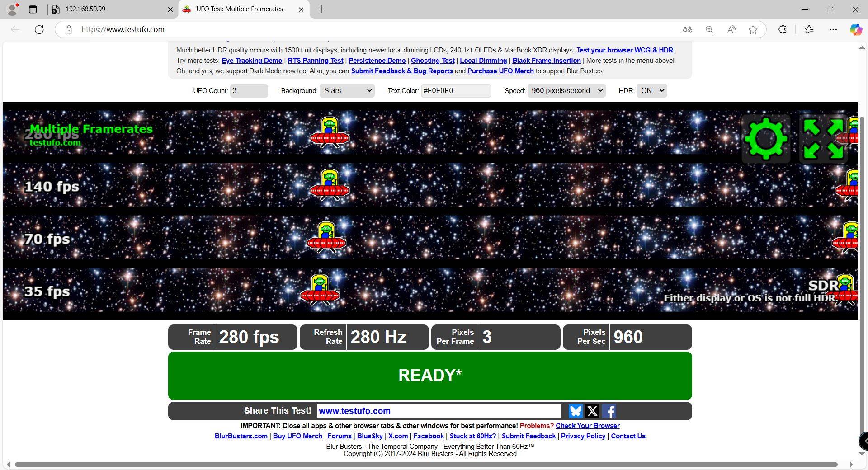Open the Facebook footer text link
The height and width of the screenshot is (470, 868).
pyautogui.click(x=429, y=436)
